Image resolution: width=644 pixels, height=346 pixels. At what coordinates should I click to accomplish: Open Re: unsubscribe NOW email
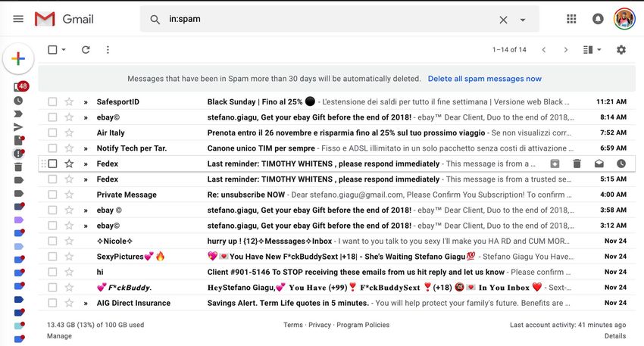coord(337,195)
